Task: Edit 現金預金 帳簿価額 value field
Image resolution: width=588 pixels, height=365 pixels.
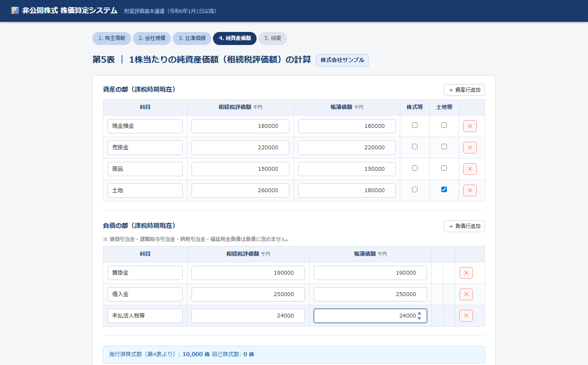Action: click(x=347, y=126)
